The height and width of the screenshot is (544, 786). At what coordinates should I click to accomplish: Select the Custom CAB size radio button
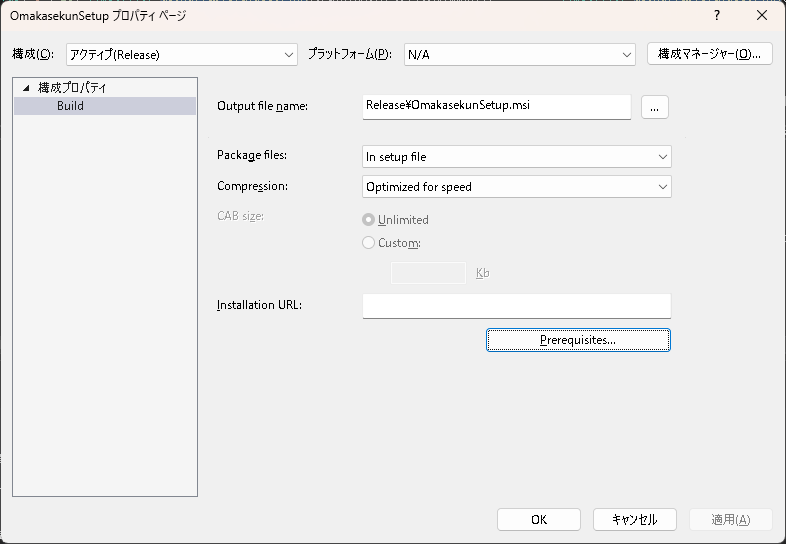point(369,243)
